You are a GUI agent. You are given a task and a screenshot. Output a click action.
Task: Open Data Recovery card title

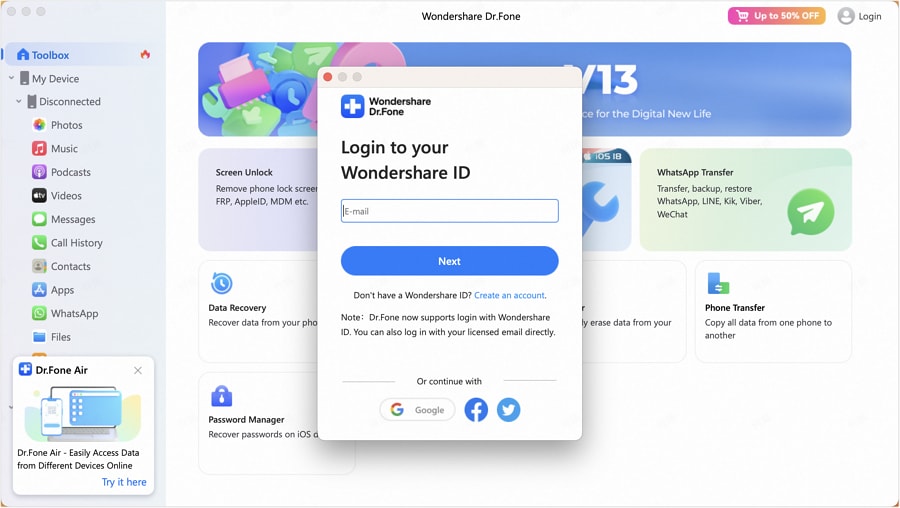(x=237, y=308)
